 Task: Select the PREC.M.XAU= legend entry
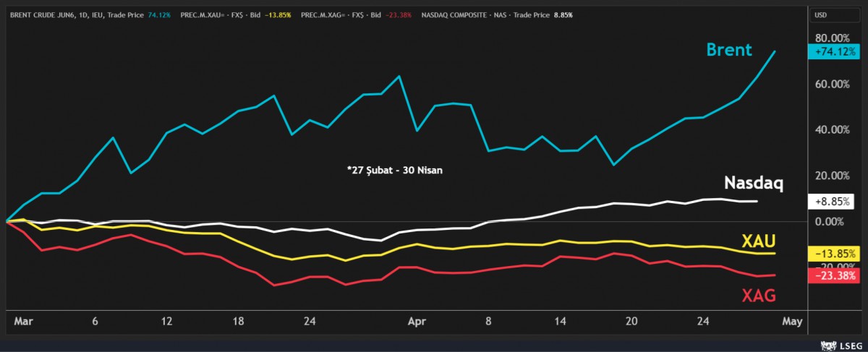coord(213,14)
